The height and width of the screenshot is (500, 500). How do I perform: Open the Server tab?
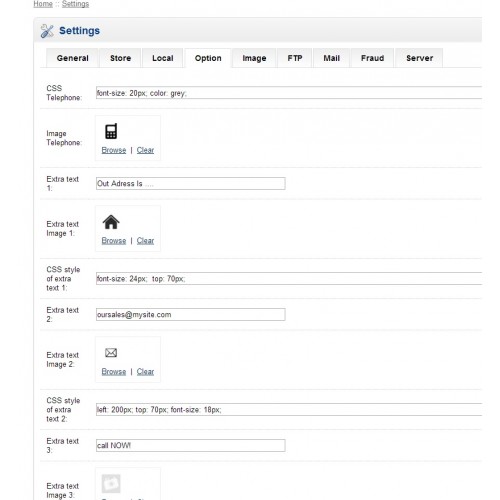(x=419, y=58)
